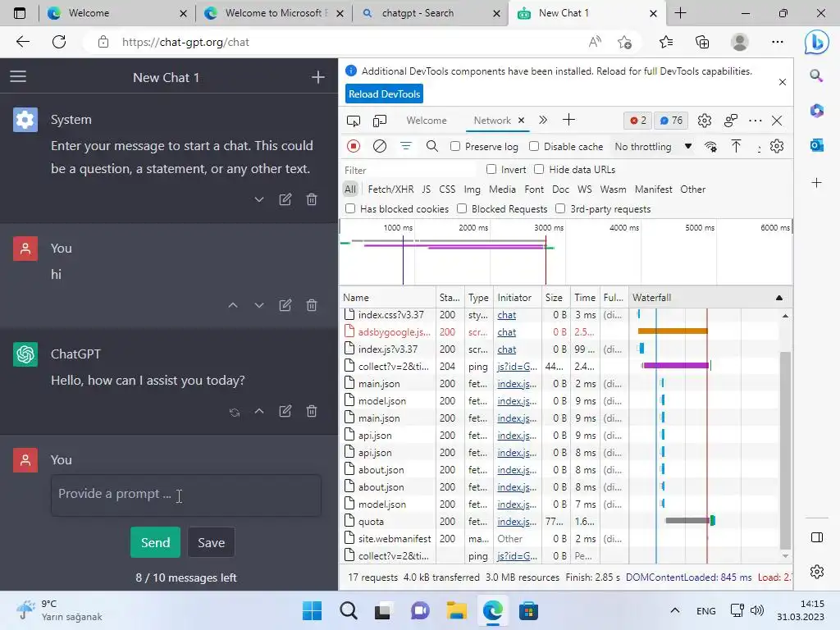Screen dimensions: 840x630
Task: Delete the 'hi' user message
Action: click(311, 305)
